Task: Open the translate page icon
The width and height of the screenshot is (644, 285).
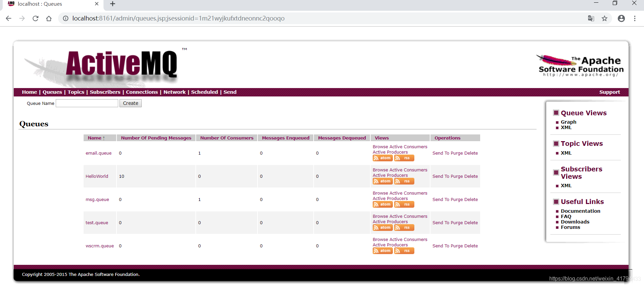Action: (x=591, y=18)
